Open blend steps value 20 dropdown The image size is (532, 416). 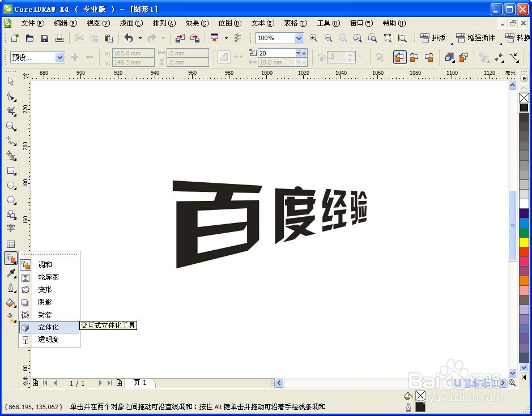(298, 53)
